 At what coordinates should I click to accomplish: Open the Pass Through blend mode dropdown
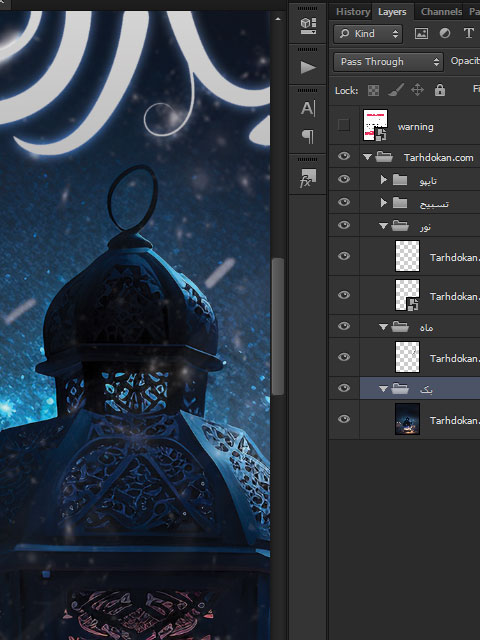(x=388, y=62)
